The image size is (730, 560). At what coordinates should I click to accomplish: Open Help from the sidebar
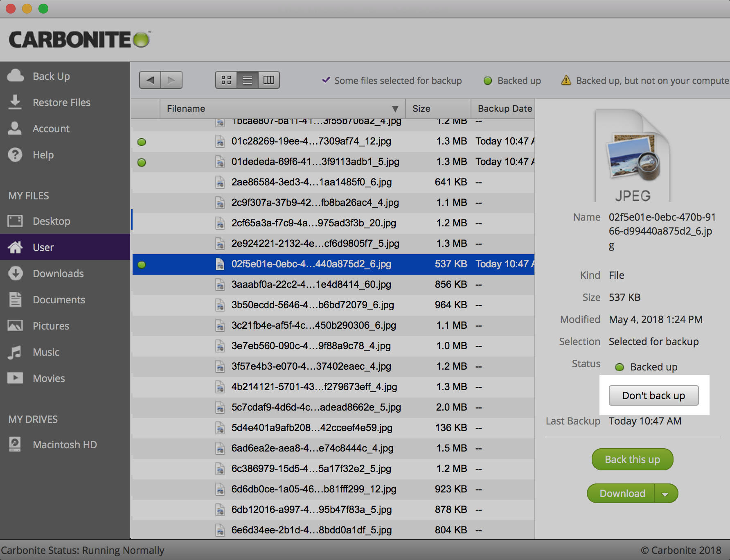[x=43, y=155]
